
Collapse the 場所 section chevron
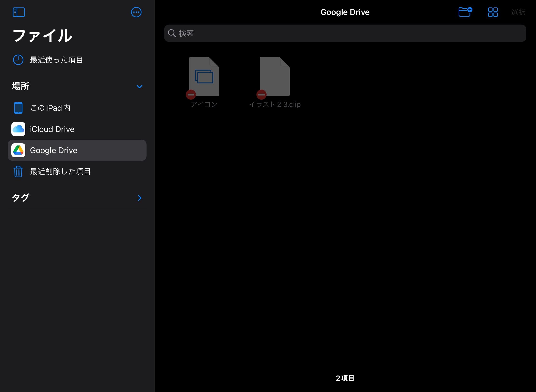(x=139, y=86)
